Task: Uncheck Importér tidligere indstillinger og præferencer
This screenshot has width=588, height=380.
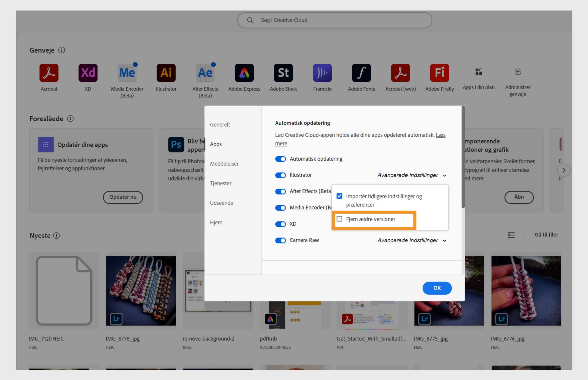Action: pos(339,196)
